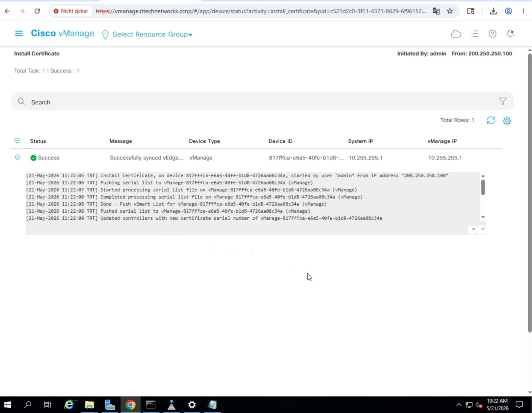Click the page vertical scrollbar
This screenshot has width=532, height=413.
530,193
